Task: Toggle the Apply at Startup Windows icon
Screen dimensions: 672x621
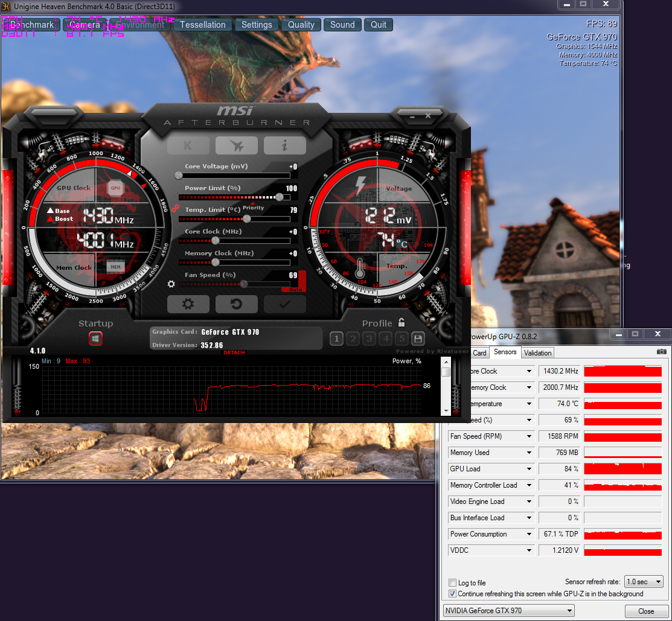Action: coord(95,339)
